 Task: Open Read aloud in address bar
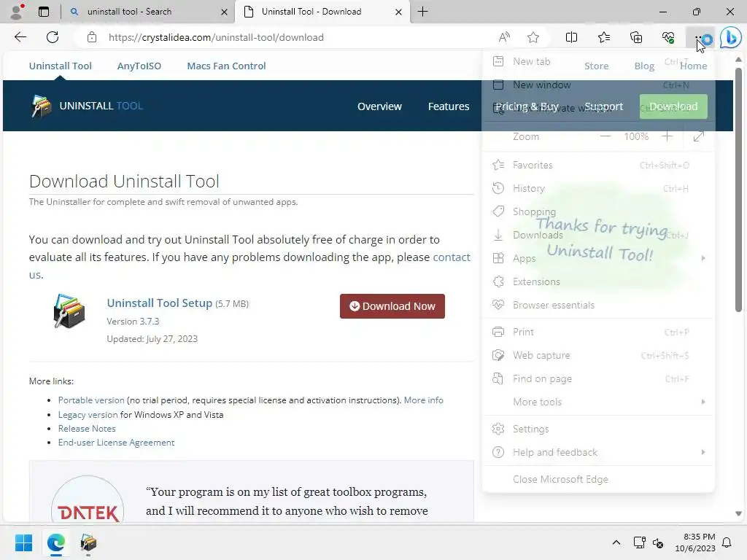pos(504,37)
